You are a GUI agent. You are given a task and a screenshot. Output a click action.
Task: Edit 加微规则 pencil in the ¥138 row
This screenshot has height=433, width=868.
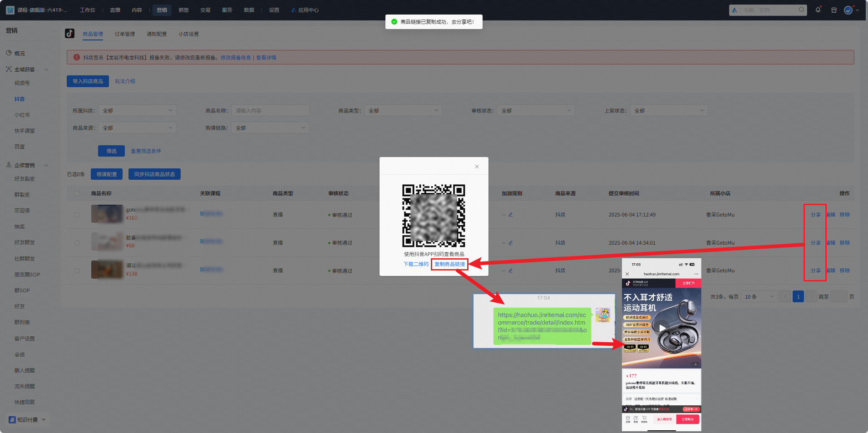(510, 271)
